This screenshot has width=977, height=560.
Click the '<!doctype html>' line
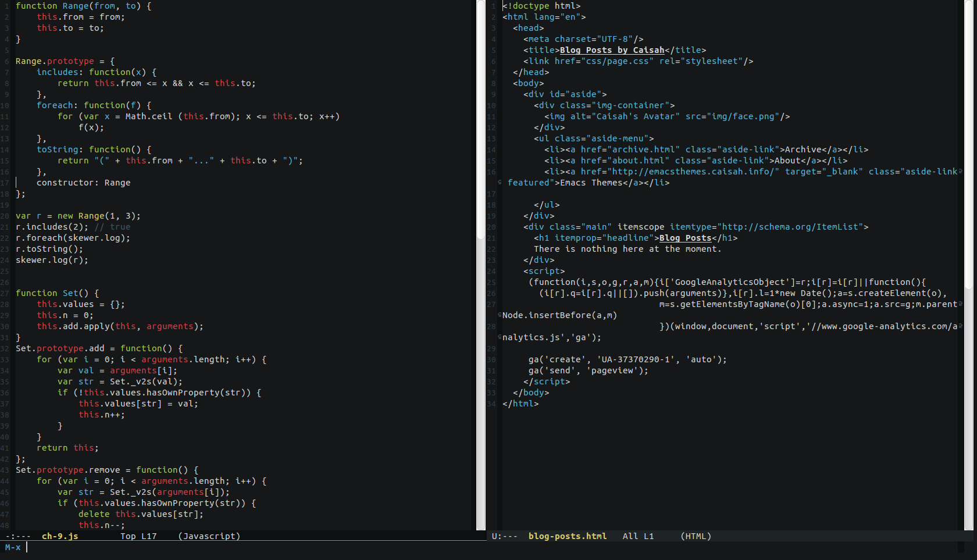[x=541, y=6]
